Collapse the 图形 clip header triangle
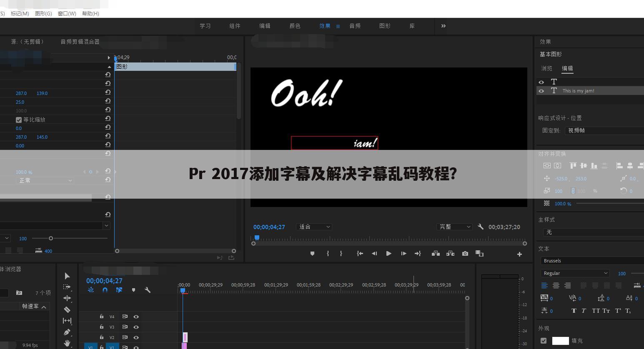The height and width of the screenshot is (349, 644). [109, 67]
